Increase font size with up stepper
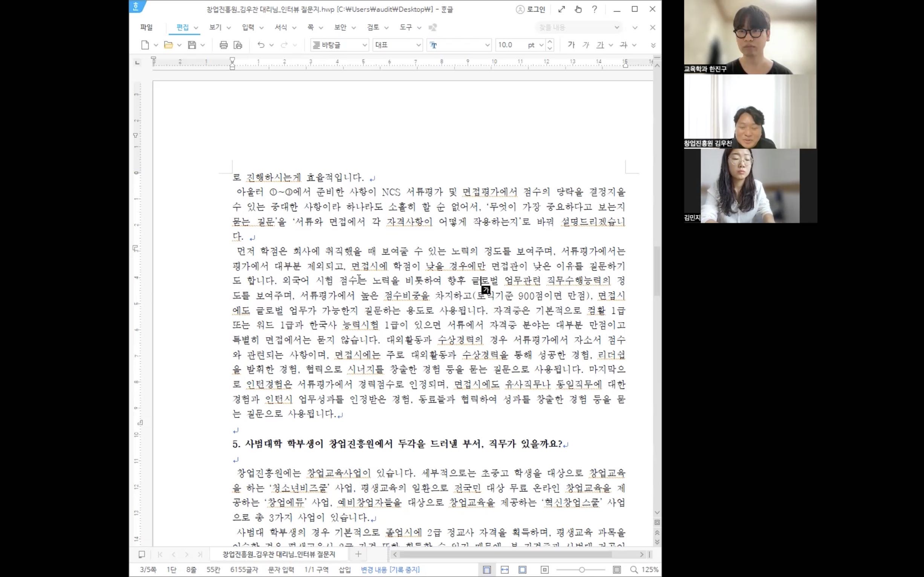The height and width of the screenshot is (577, 924). coord(550,41)
